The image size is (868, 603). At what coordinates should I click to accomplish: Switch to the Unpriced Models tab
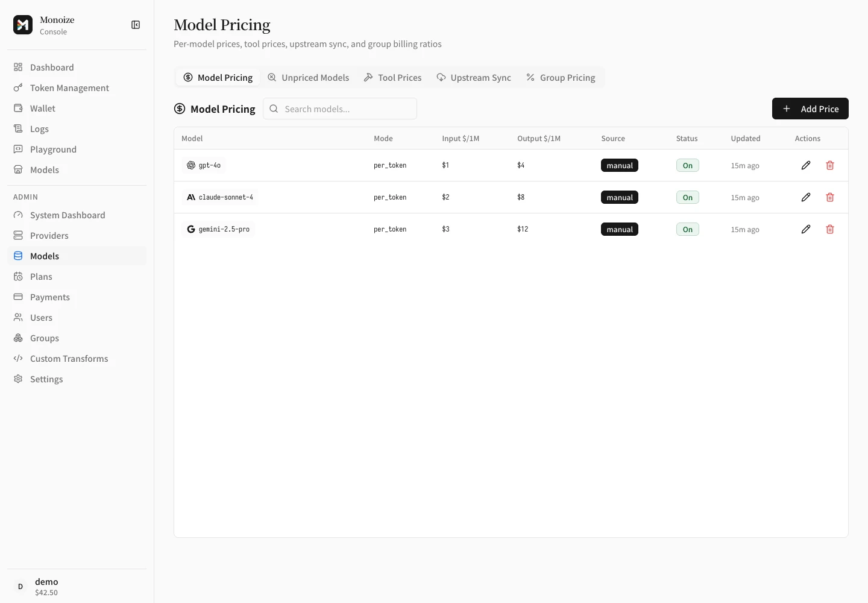[309, 78]
